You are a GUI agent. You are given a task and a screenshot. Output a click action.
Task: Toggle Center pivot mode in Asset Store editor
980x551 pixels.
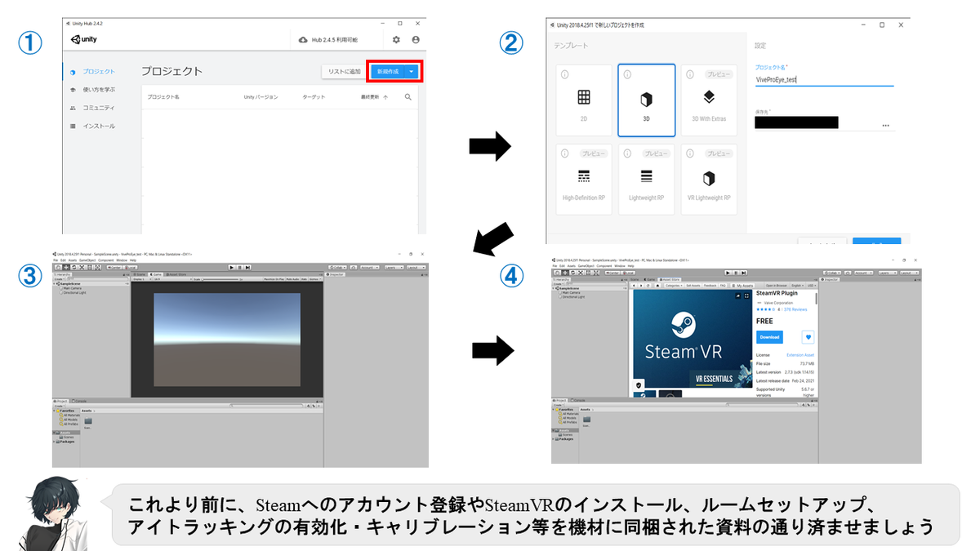[x=612, y=273]
